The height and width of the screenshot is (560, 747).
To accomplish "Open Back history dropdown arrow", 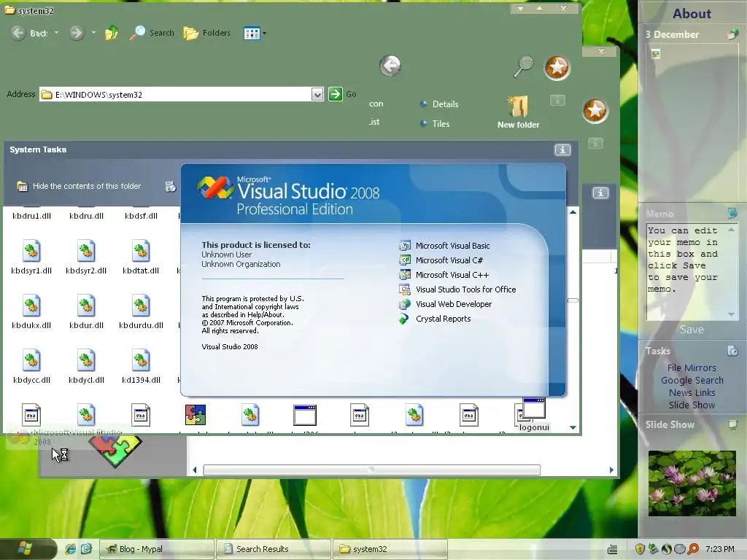I will 56,33.
